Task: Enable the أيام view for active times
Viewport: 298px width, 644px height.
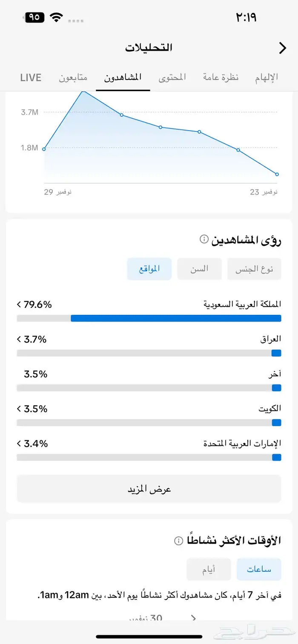Action: tap(209, 569)
